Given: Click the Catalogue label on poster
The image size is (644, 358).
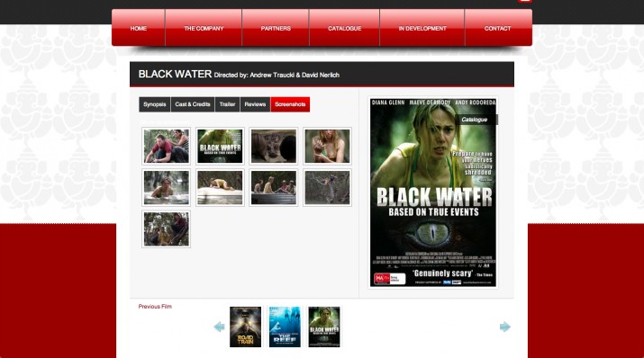Looking at the screenshot, I should pos(475,120).
